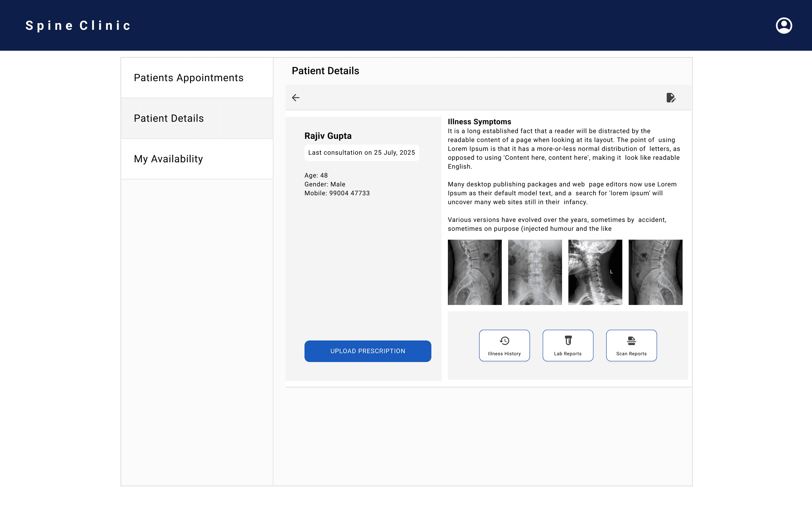Image resolution: width=812 pixels, height=518 pixels.
Task: Click the back arrow icon
Action: click(296, 98)
